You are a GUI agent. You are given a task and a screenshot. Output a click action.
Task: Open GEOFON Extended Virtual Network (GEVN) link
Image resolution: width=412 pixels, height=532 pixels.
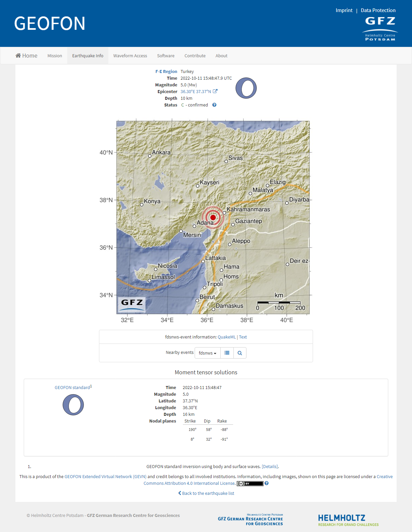click(x=105, y=476)
